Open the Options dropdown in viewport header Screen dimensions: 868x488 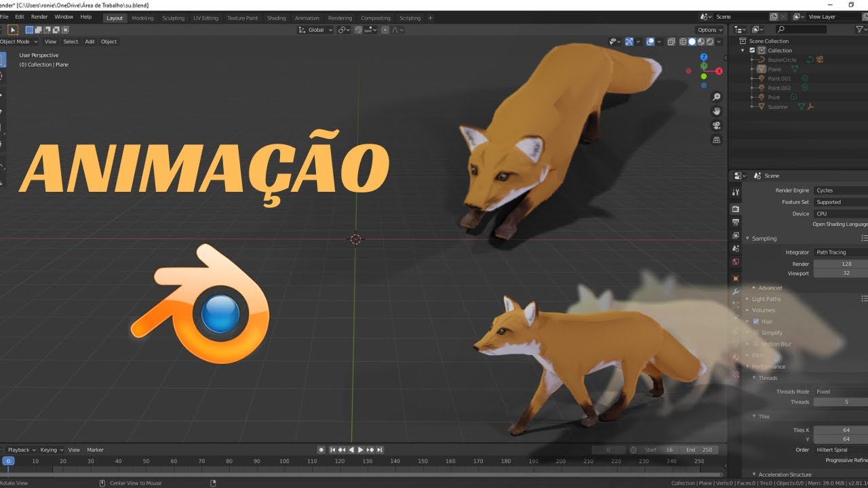tap(709, 30)
